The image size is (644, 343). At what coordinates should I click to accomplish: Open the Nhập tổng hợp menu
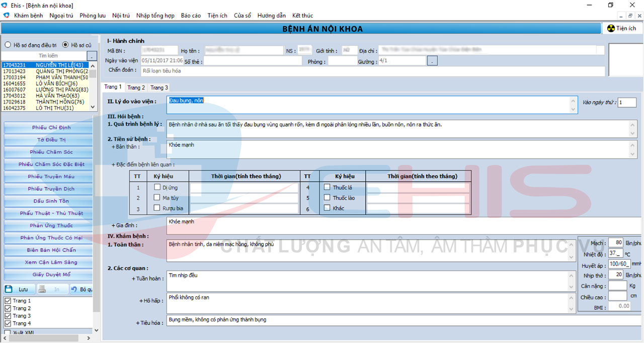pyautogui.click(x=155, y=16)
